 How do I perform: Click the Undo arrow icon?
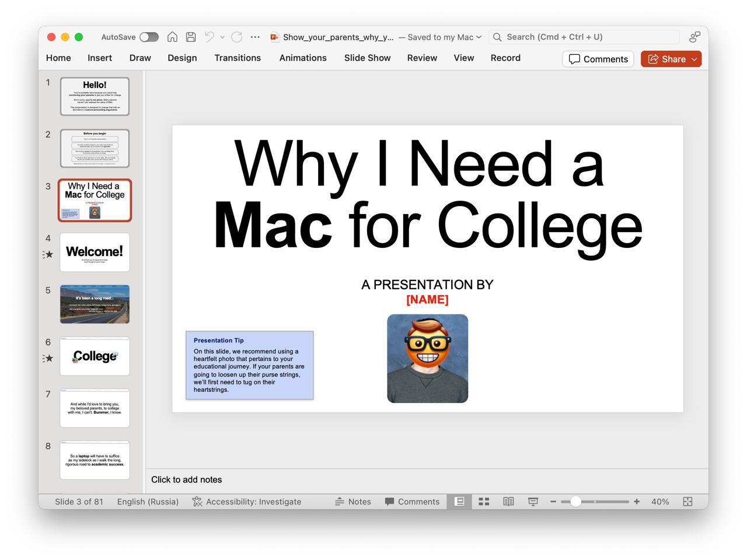pyautogui.click(x=210, y=37)
